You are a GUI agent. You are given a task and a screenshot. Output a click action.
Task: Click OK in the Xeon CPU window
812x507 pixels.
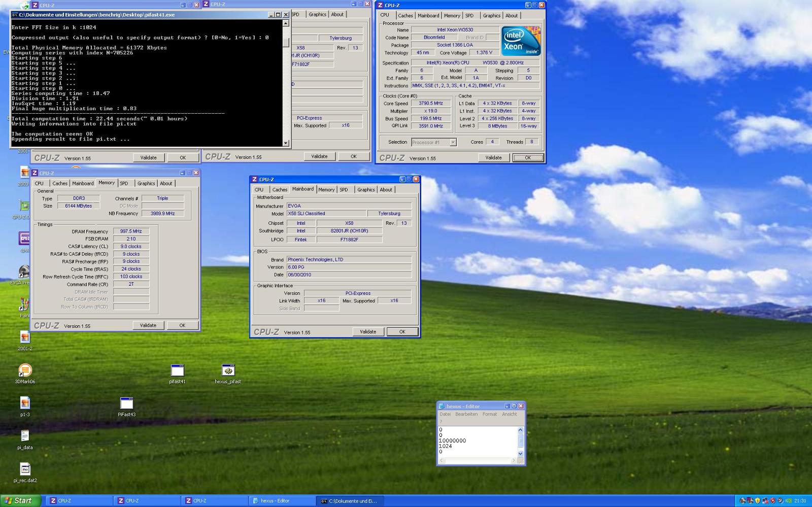[x=528, y=158]
